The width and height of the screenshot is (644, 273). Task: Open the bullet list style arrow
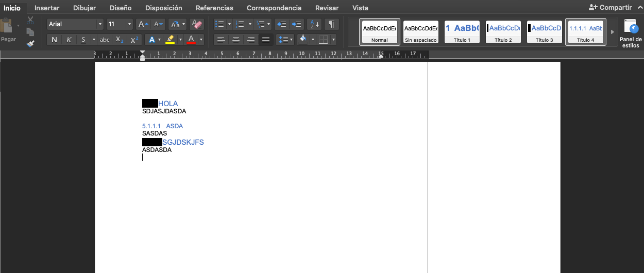click(229, 24)
